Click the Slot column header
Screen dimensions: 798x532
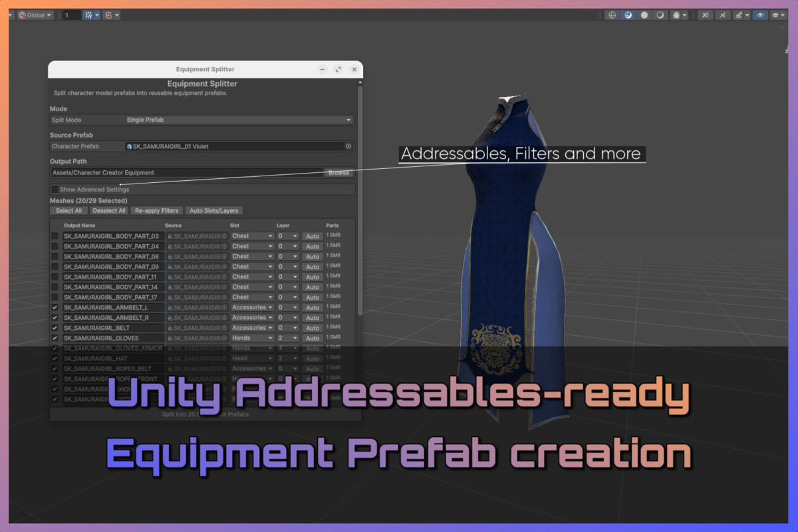point(235,225)
